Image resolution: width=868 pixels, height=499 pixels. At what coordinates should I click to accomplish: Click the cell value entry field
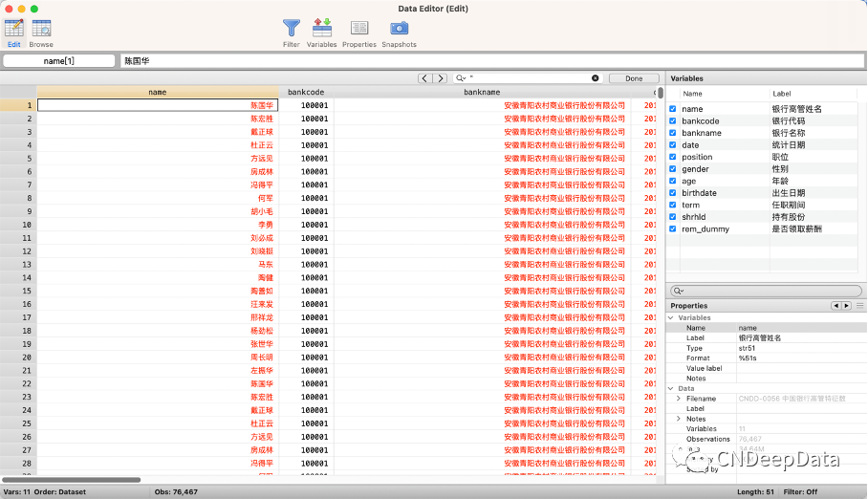492,61
